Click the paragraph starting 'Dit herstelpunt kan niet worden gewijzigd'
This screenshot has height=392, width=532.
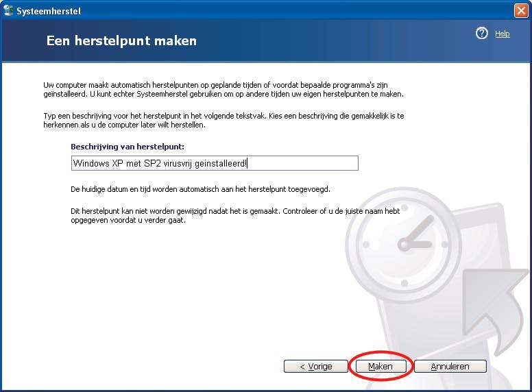point(235,216)
